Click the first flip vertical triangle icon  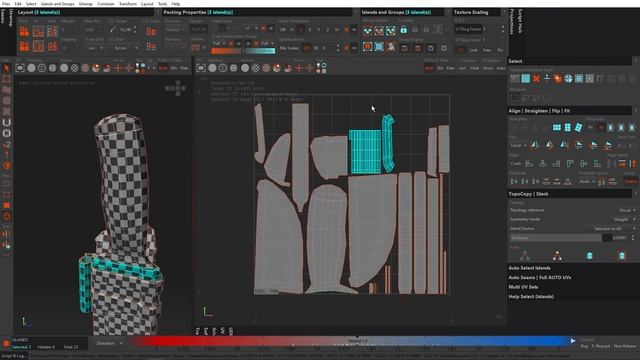(579, 145)
